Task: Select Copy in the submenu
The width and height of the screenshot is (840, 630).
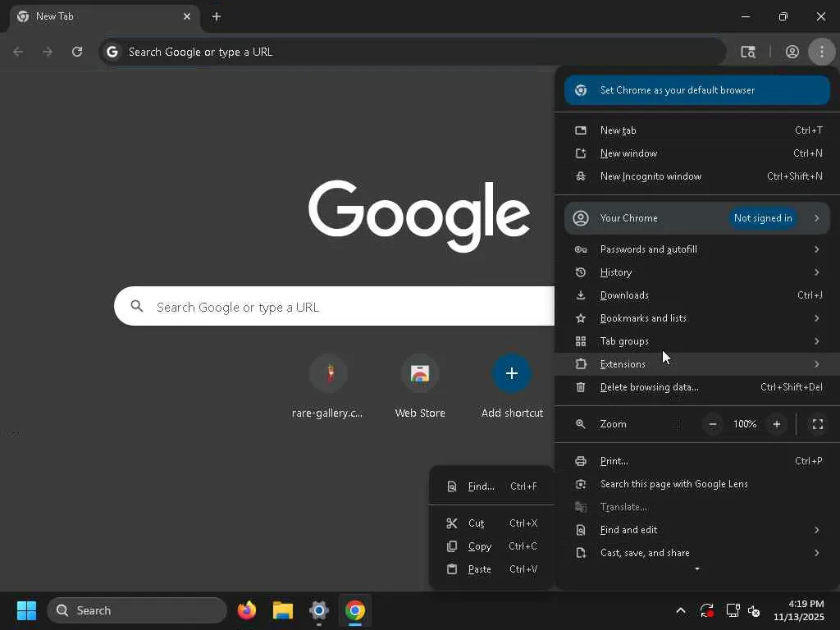Action: 491,546
